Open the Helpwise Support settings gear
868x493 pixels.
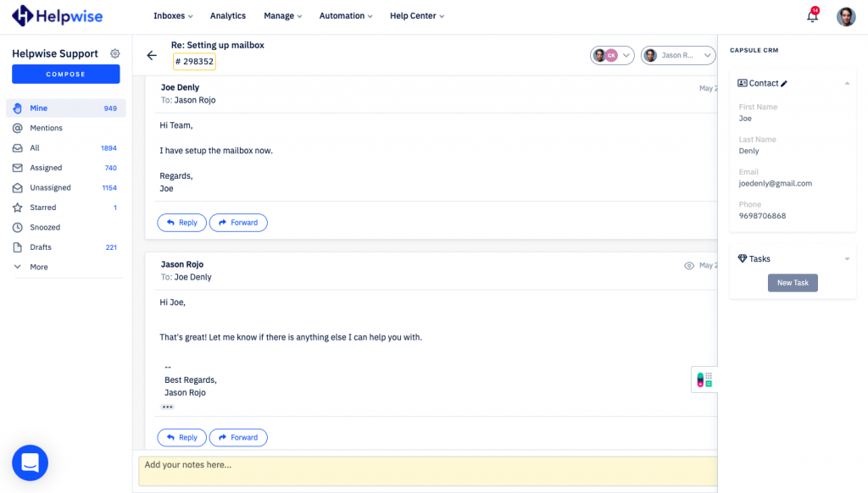pyautogui.click(x=115, y=53)
